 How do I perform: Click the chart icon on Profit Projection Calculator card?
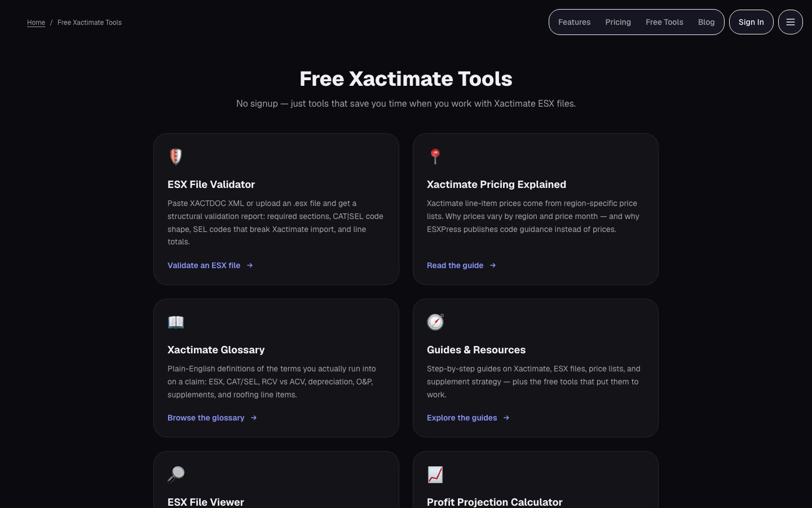coord(435,474)
